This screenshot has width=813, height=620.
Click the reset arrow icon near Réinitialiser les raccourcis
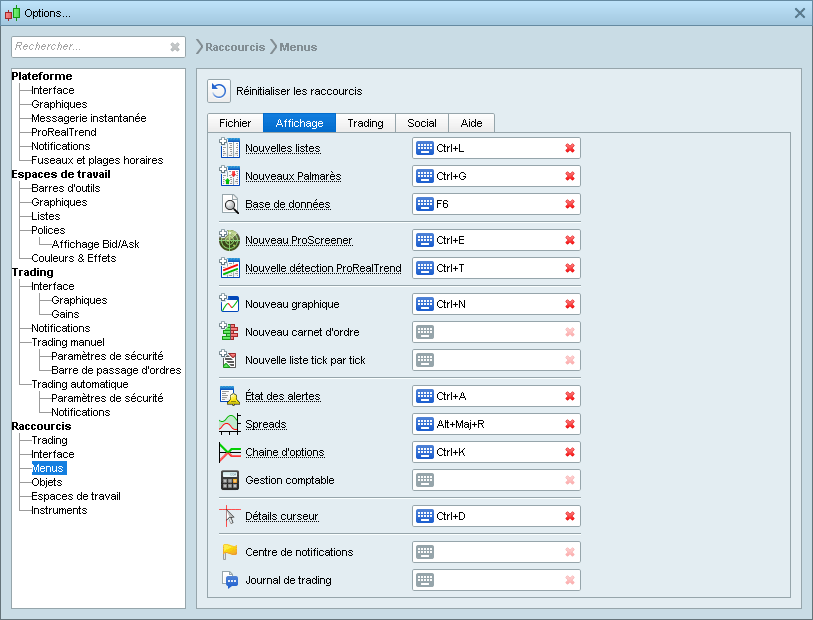(x=217, y=91)
